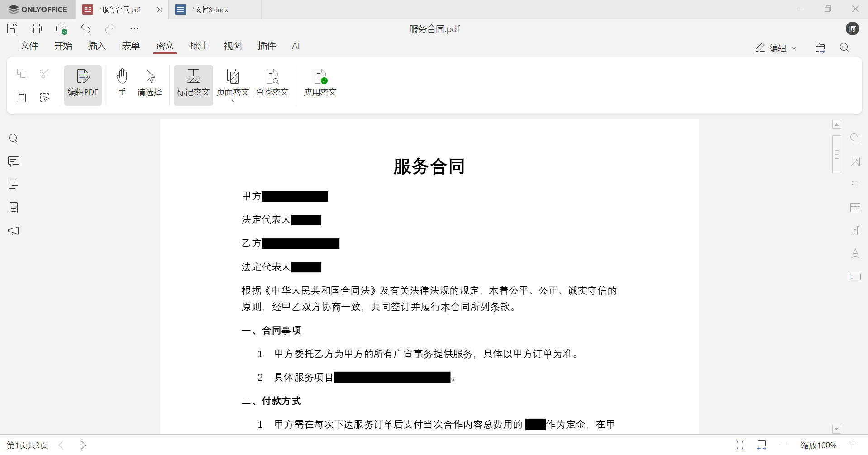
Task: Toggle 编辑PDF editing mode
Action: click(x=83, y=85)
